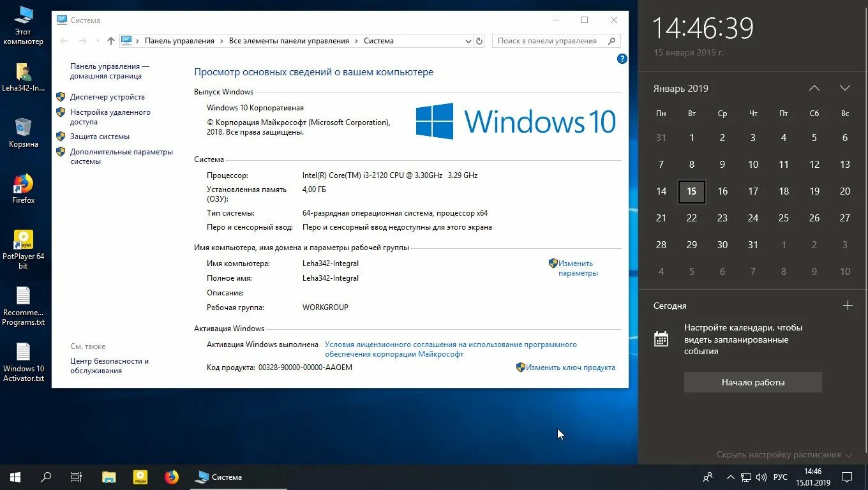Select the Leha342-In... folder desktop icon
This screenshot has height=490, width=868.
23,78
